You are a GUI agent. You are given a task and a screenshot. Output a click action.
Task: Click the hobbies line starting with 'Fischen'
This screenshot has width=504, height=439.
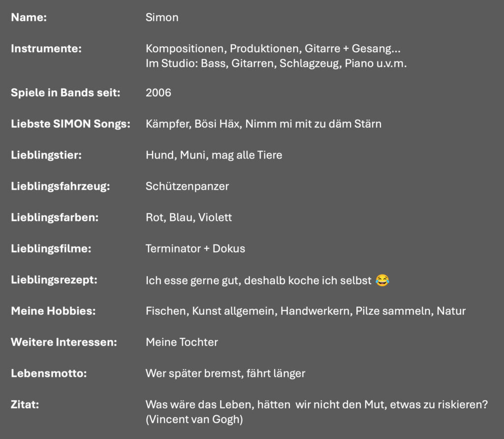(306, 311)
